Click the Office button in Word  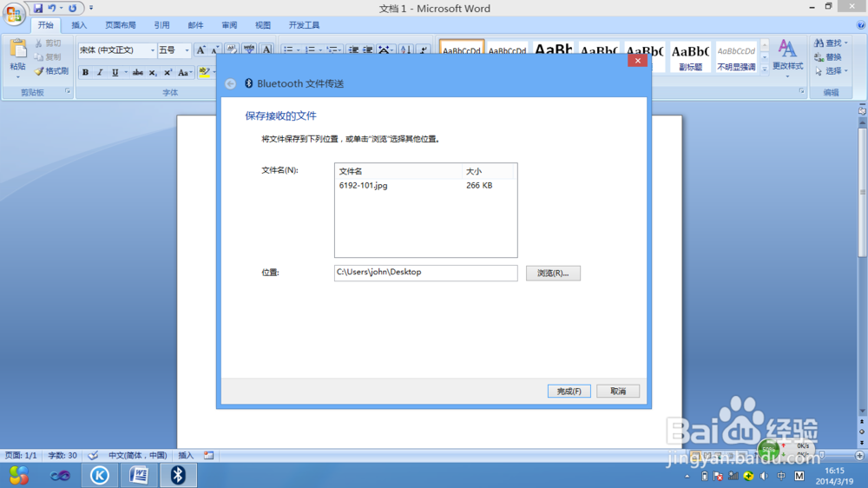click(x=13, y=13)
